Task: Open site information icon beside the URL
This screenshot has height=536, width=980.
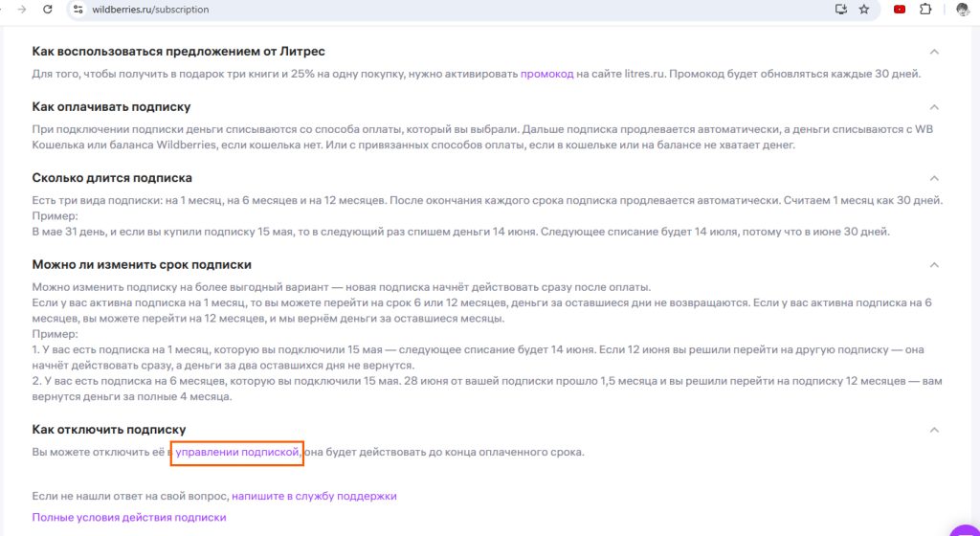Action: (78, 10)
